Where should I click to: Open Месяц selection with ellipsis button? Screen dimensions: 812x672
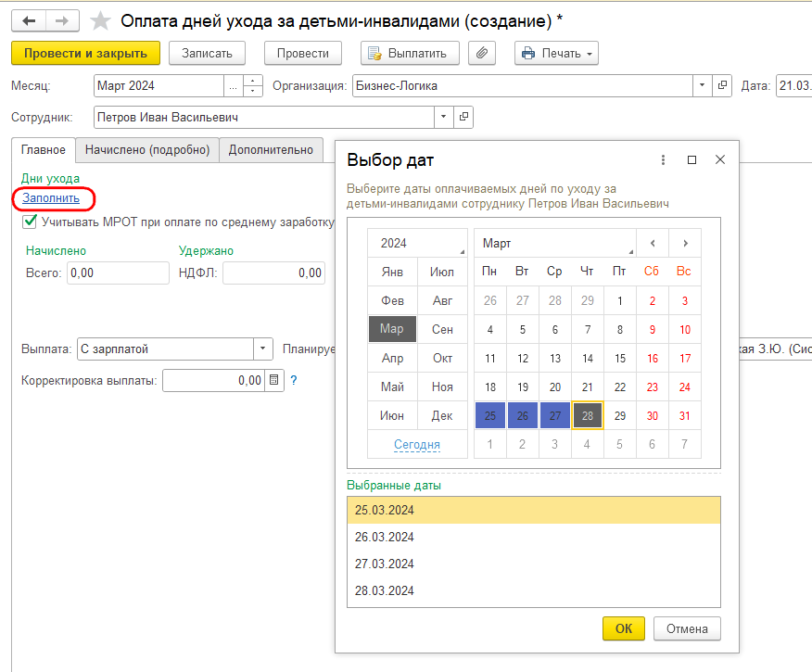[233, 86]
